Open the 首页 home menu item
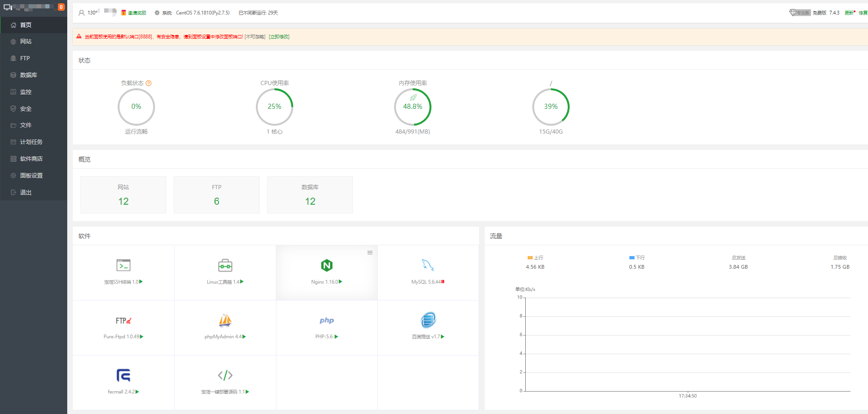 coord(34,25)
